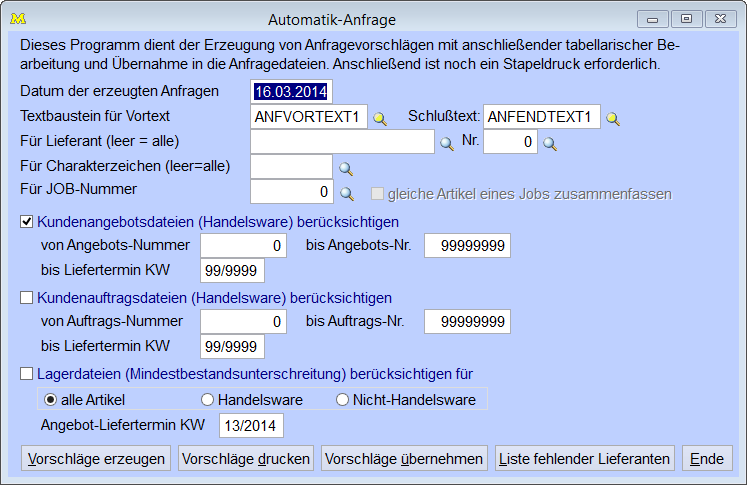Toggle gleiche Artikel eines Jobs zusammenfassen

click(x=377, y=193)
